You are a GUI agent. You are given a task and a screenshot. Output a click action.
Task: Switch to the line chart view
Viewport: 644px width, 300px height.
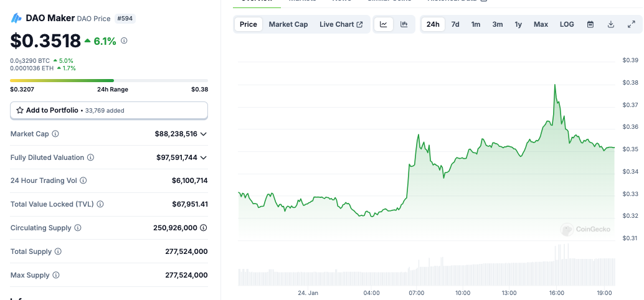coord(384,24)
